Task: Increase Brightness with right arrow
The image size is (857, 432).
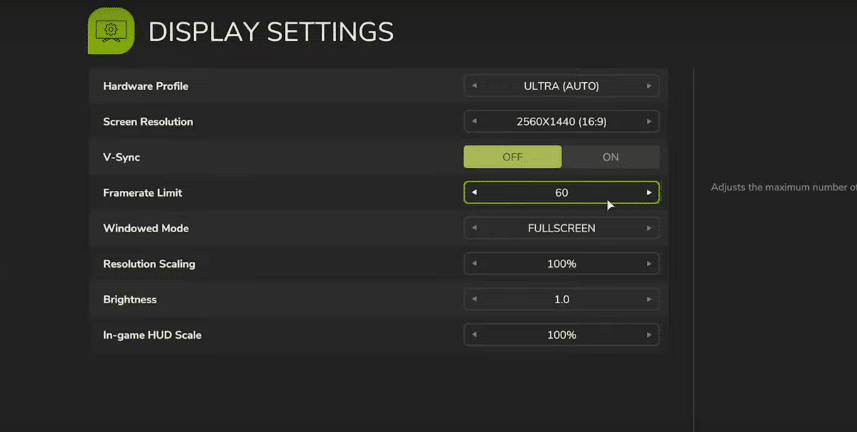Action: [x=649, y=299]
